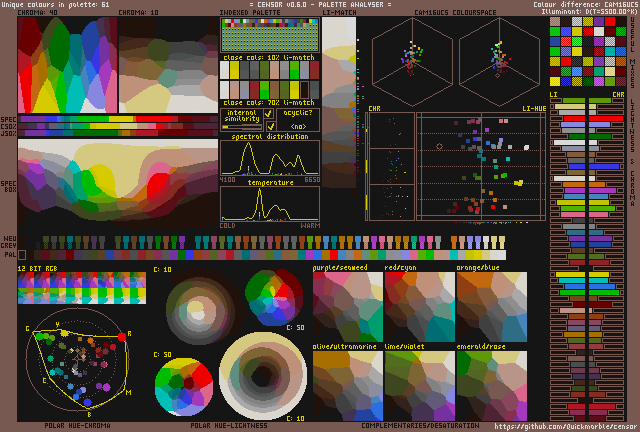
Task: Click the upper internal similarity checkmark
Action: 269,114
